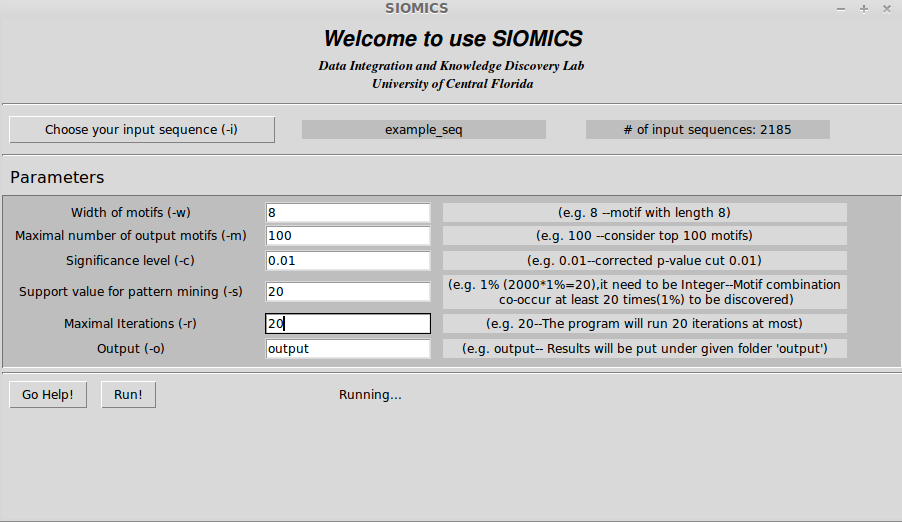Click the 'Width of motifs (-w)' label
This screenshot has height=522, width=902.
131,212
